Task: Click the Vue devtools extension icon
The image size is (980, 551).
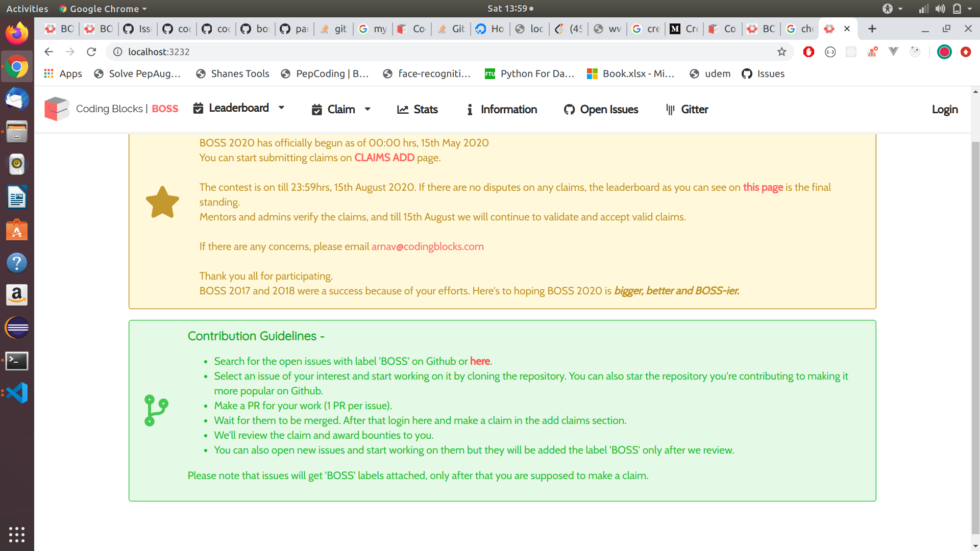Action: (x=894, y=52)
